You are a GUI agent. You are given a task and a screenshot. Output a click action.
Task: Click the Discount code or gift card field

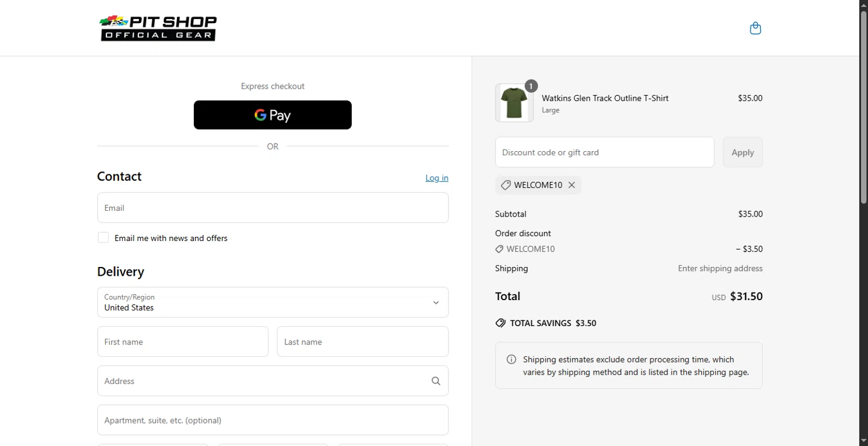pos(604,152)
